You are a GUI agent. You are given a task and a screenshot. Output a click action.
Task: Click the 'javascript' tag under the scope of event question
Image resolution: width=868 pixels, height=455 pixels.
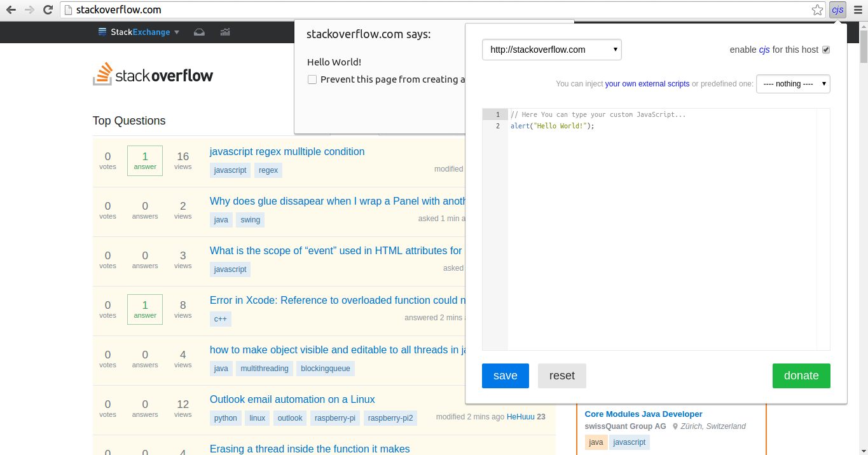[230, 269]
